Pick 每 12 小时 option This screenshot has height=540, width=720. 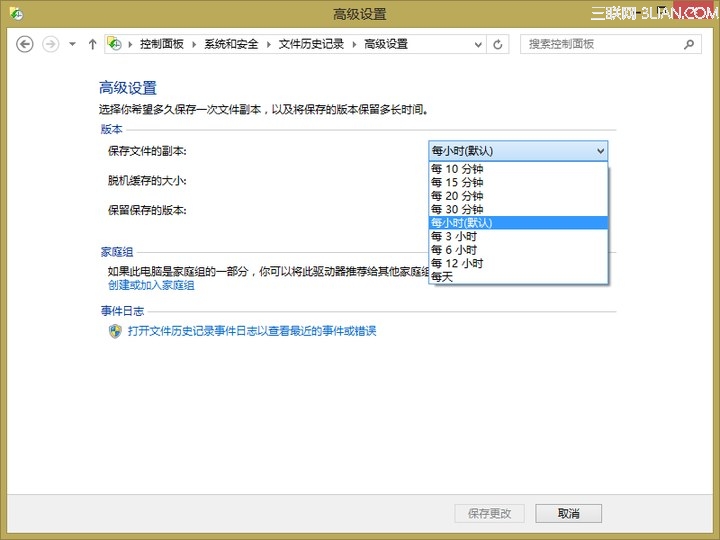coord(518,264)
